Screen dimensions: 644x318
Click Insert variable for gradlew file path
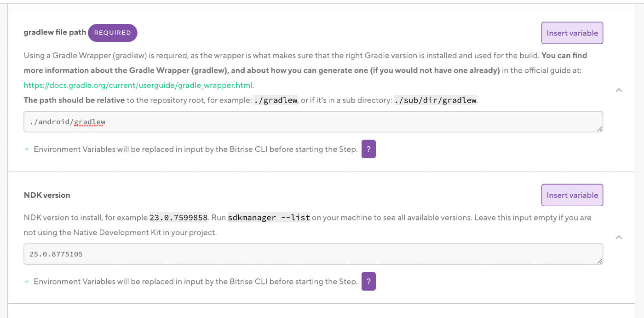[572, 33]
